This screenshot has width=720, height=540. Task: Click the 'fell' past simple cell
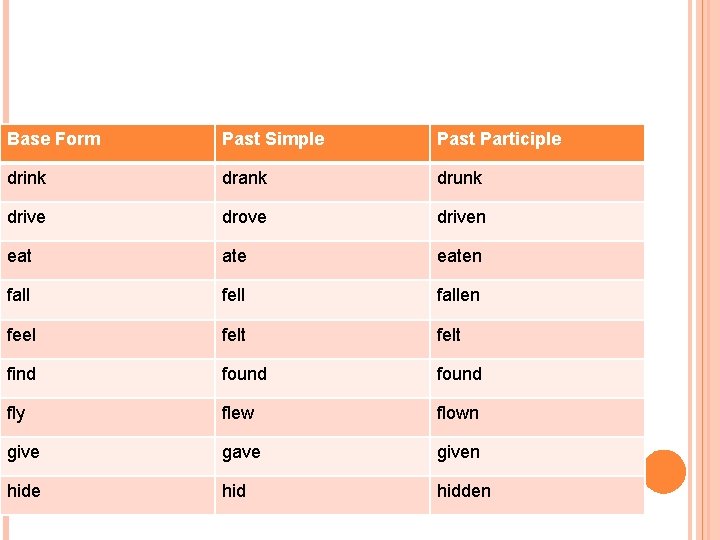[233, 295]
